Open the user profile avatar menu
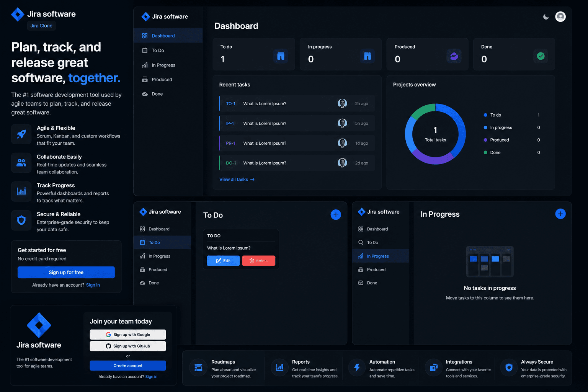This screenshot has height=392, width=588. click(x=560, y=17)
